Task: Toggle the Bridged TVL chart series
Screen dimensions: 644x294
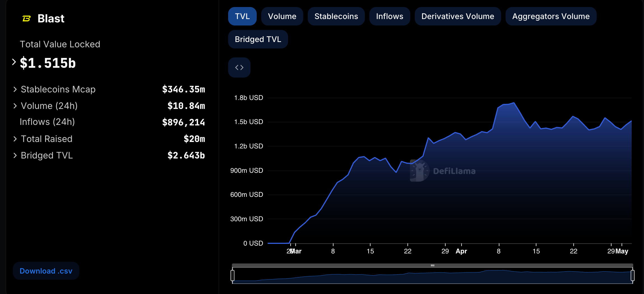Action: [x=258, y=39]
